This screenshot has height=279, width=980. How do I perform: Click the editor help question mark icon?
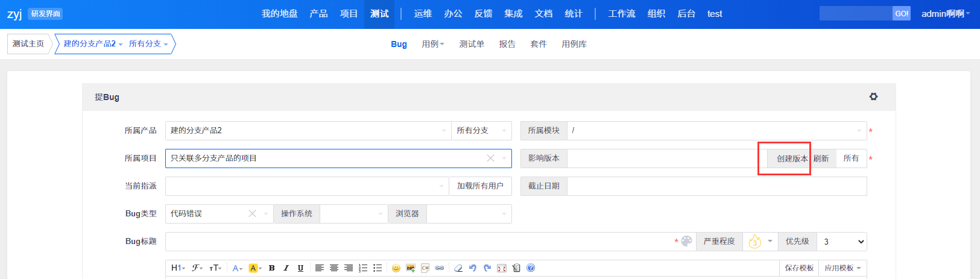pos(531,268)
